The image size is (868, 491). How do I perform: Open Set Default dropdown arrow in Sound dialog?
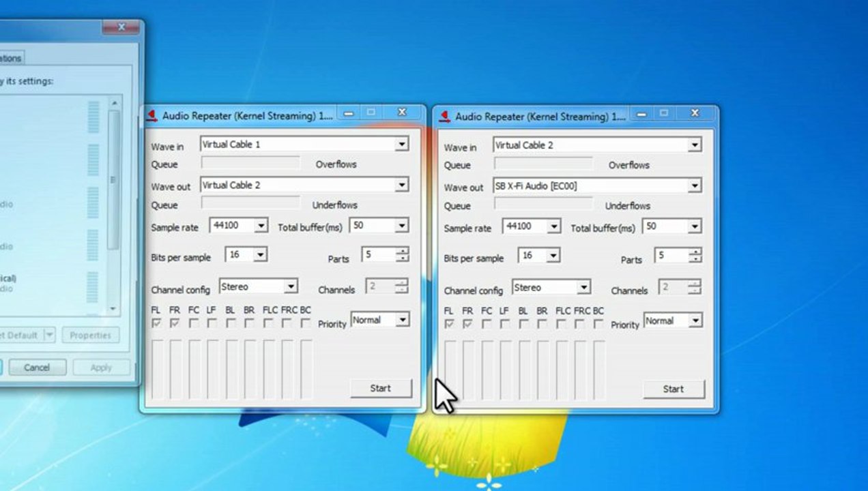point(49,335)
